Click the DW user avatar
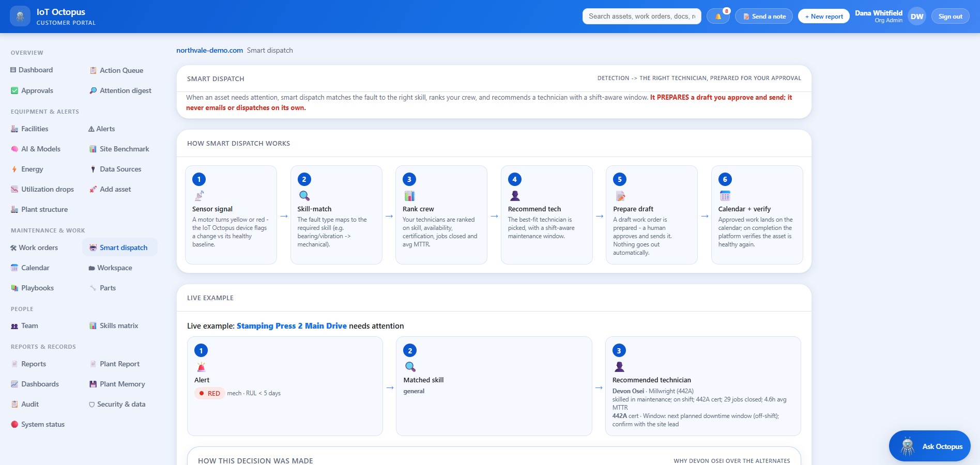 917,16
